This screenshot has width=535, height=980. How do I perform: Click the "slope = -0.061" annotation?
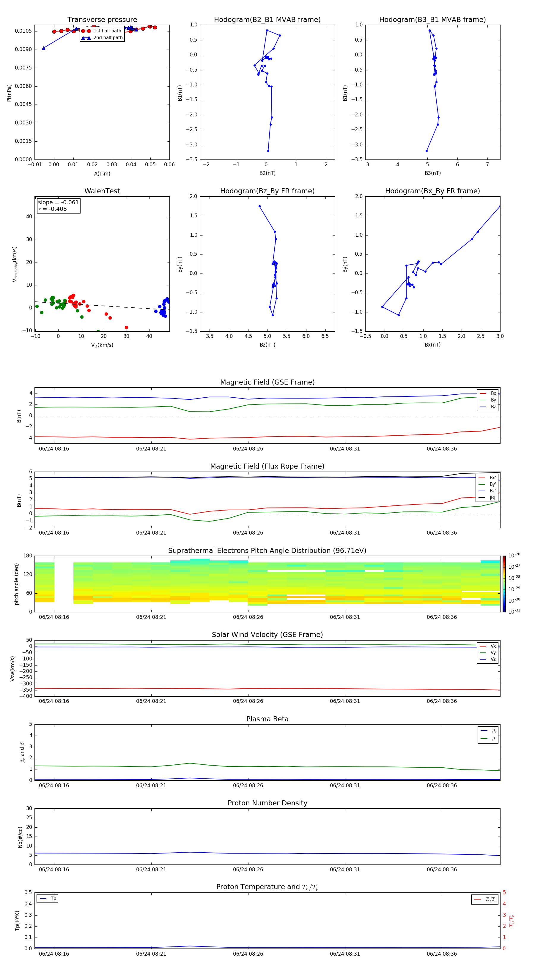[x=58, y=203]
